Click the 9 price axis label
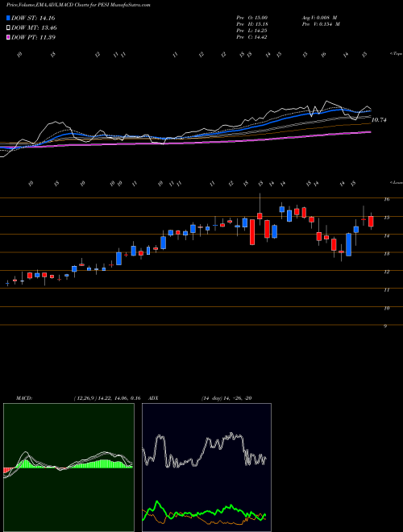403x532 pixels. 385,326
